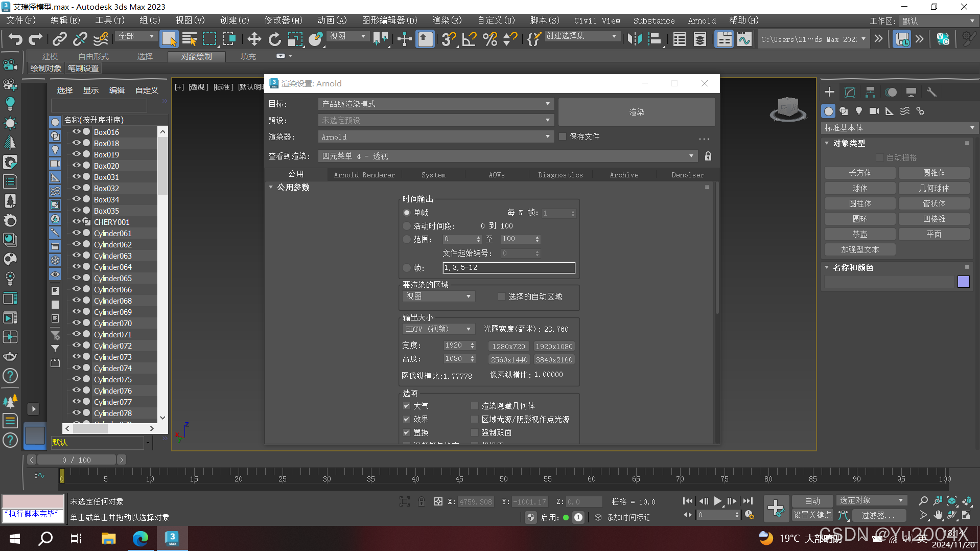
Task: Click the Render button
Action: tap(637, 112)
